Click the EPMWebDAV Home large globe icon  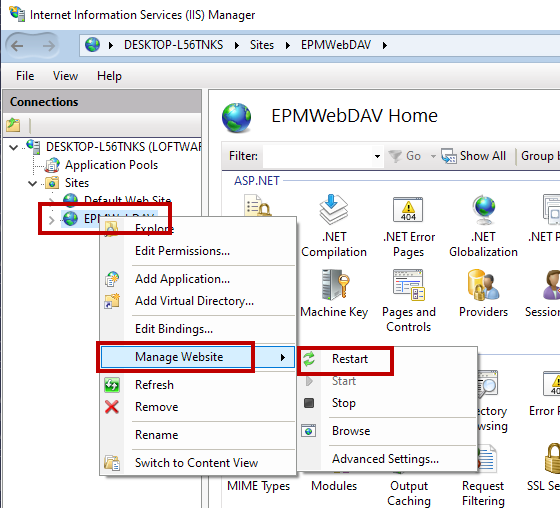coord(236,118)
